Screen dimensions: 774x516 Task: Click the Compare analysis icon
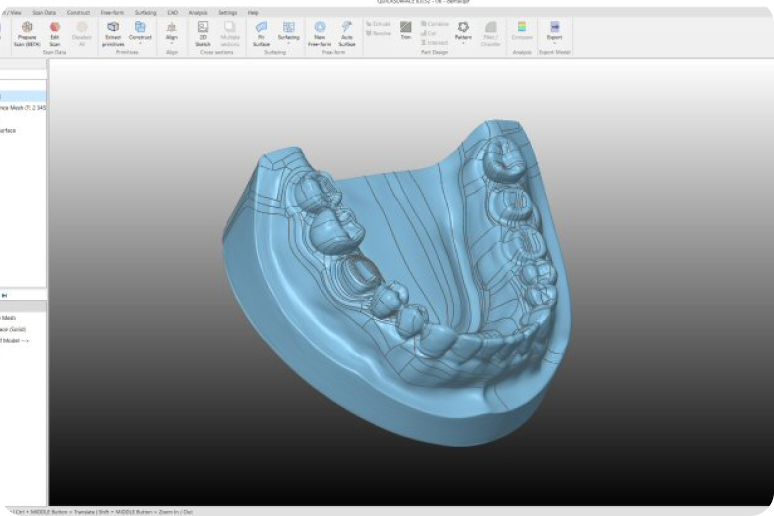pos(521,28)
